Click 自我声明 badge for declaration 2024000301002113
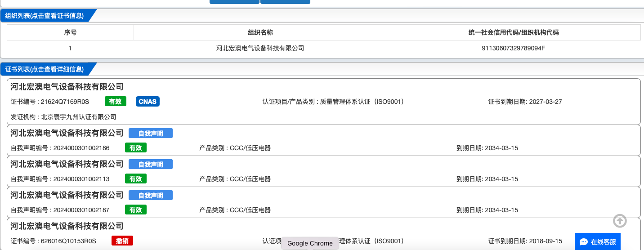Image resolution: width=644 pixels, height=250 pixels. 151,164
